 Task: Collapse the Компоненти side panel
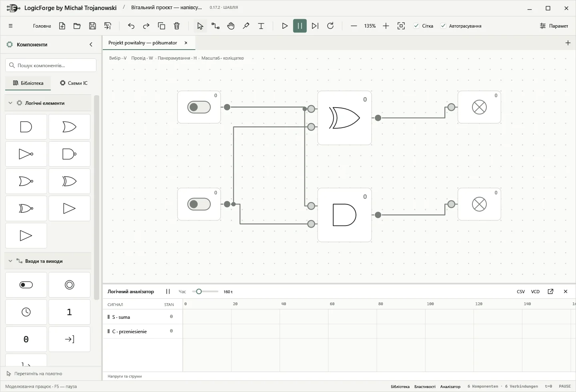[x=91, y=44]
